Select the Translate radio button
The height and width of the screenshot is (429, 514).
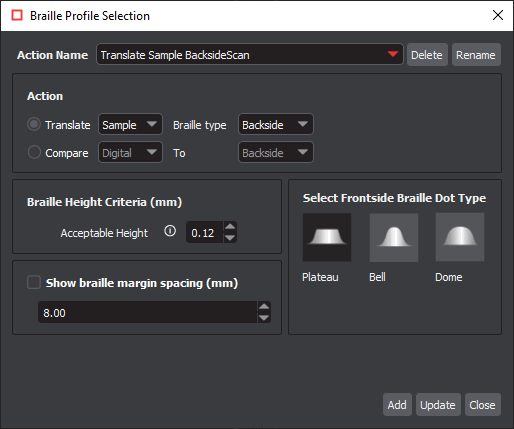[x=34, y=124]
